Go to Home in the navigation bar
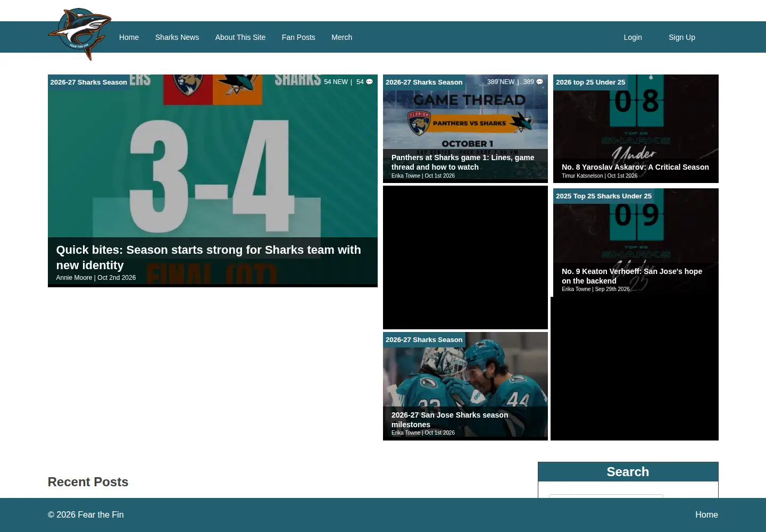This screenshot has width=766, height=532. click(x=129, y=37)
